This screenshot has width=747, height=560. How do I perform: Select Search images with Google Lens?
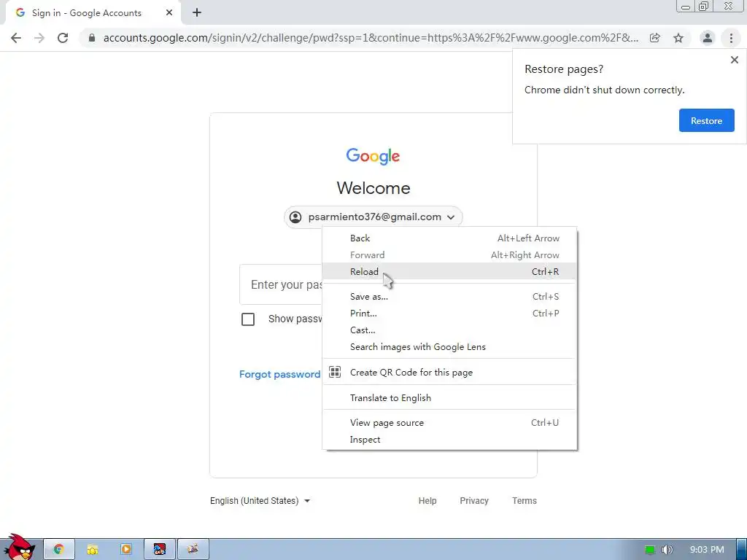449,346
